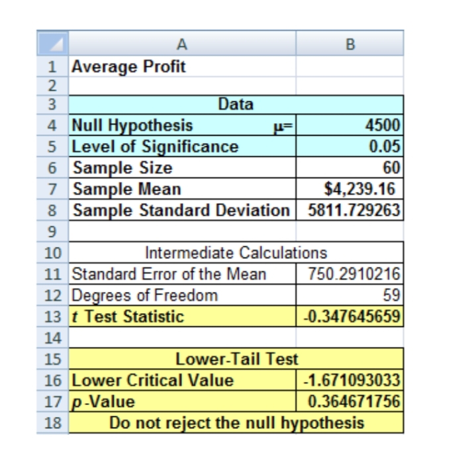Click the Do not reject conclusion cell
Image resolution: width=476 pixels, height=454 pixels.
[x=236, y=423]
